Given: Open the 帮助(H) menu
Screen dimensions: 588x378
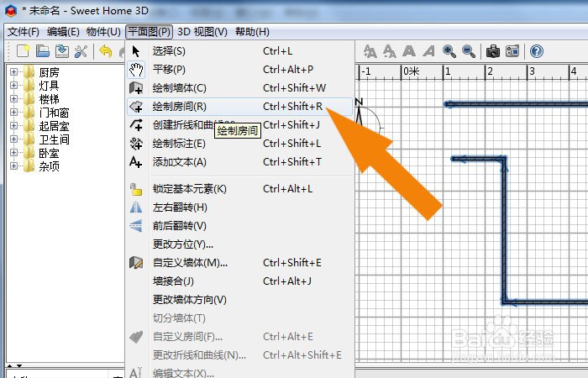Looking at the screenshot, I should (x=252, y=32).
